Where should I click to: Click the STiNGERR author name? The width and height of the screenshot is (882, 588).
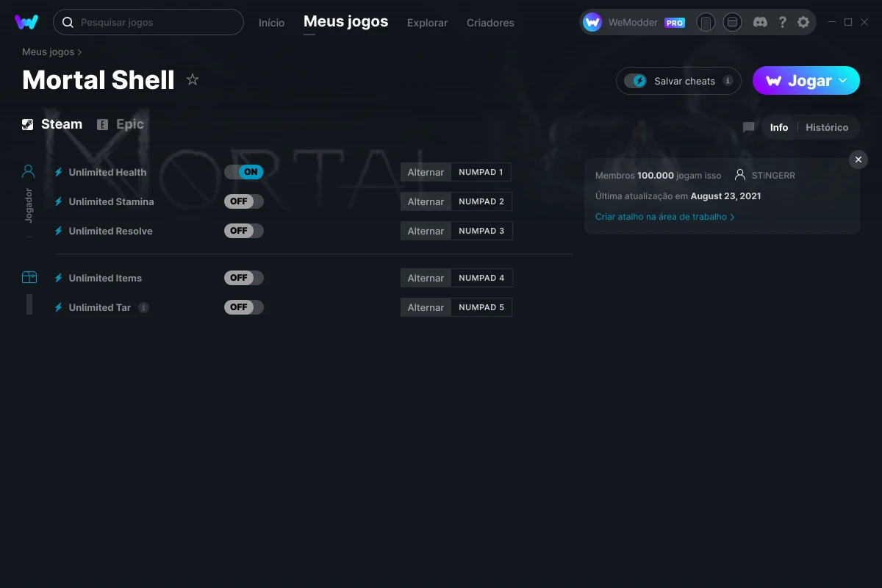773,176
